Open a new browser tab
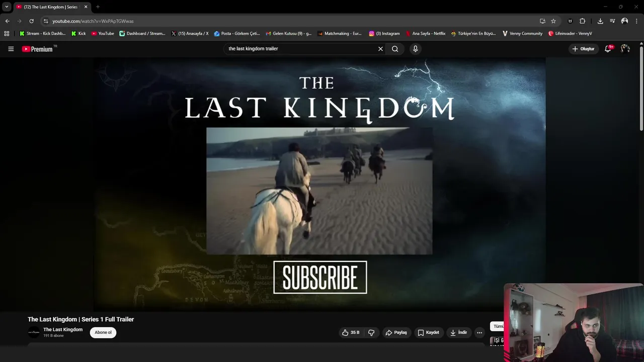 pos(98,7)
